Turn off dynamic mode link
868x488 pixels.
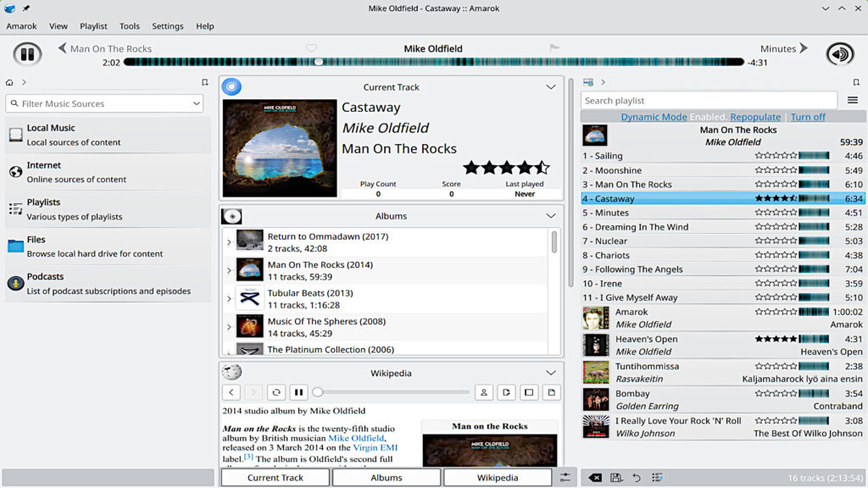(x=808, y=117)
